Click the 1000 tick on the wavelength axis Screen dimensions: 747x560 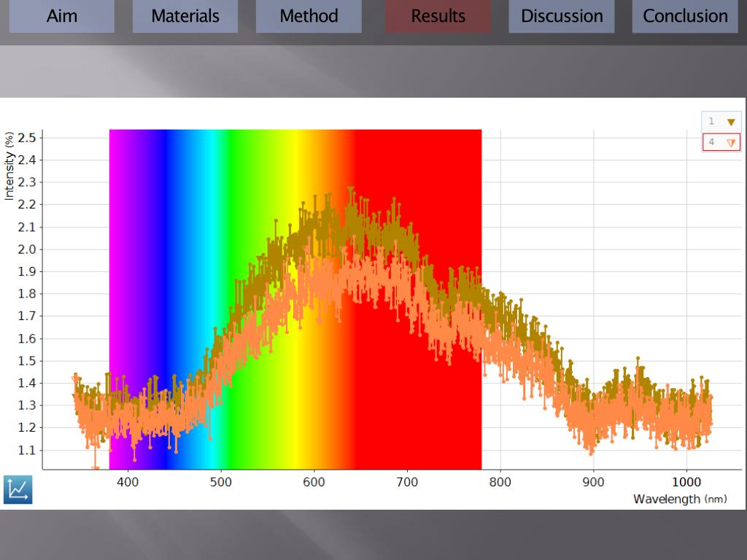point(686,482)
